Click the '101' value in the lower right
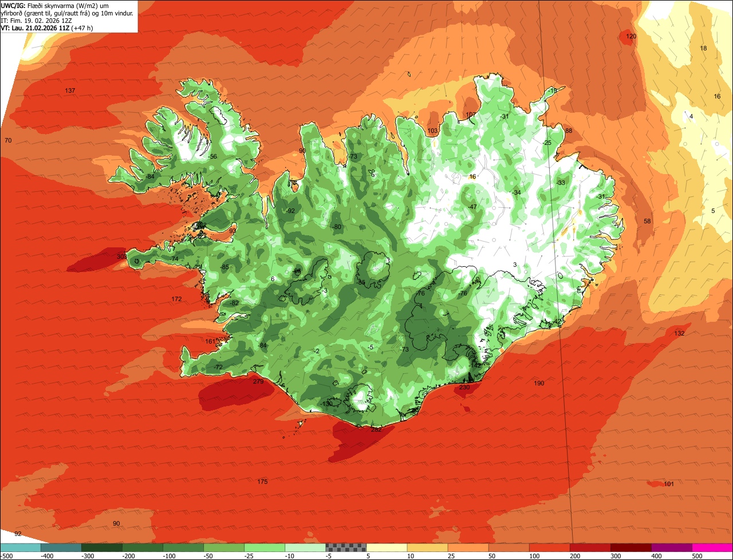The height and width of the screenshot is (560, 733). click(669, 484)
